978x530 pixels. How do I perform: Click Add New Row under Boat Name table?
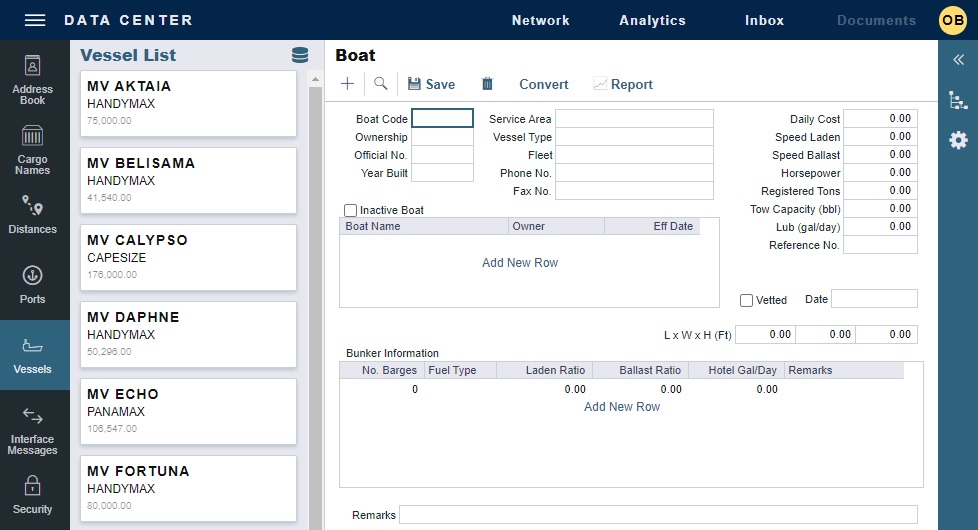(520, 262)
